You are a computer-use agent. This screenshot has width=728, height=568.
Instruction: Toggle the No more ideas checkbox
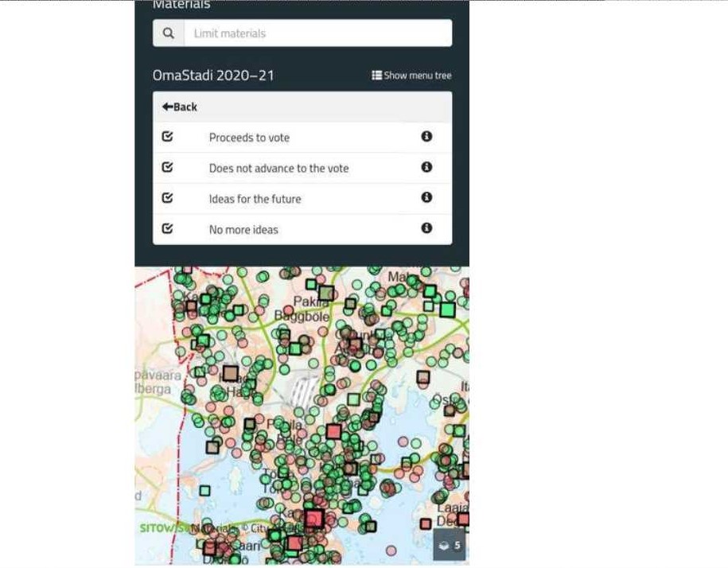[x=167, y=229]
